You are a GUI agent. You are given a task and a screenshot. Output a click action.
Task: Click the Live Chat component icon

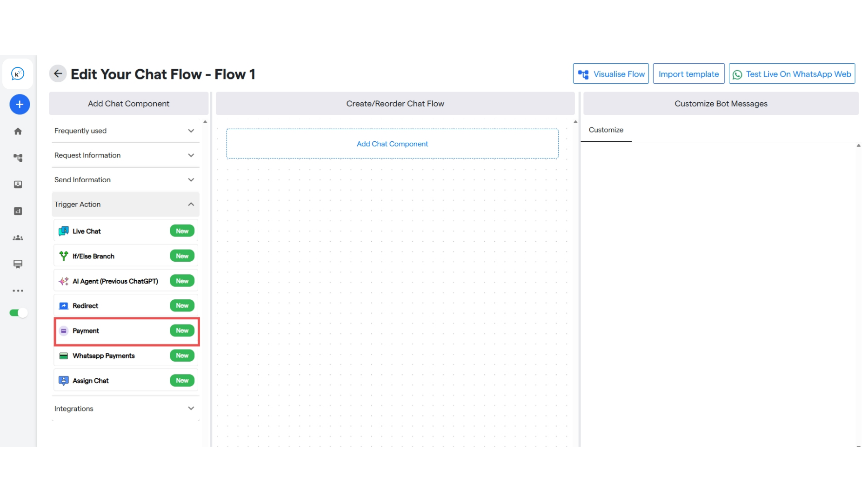click(64, 231)
